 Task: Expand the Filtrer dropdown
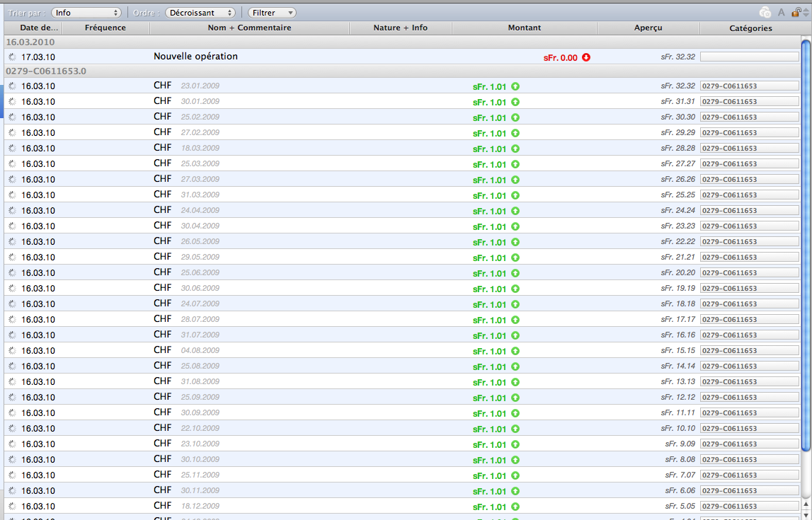coord(272,13)
